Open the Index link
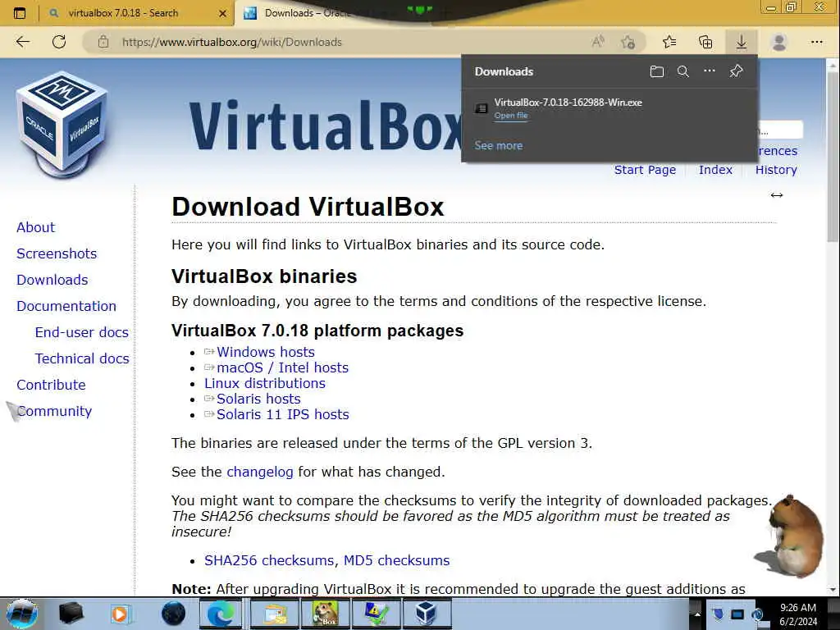This screenshot has height=630, width=840. click(715, 170)
